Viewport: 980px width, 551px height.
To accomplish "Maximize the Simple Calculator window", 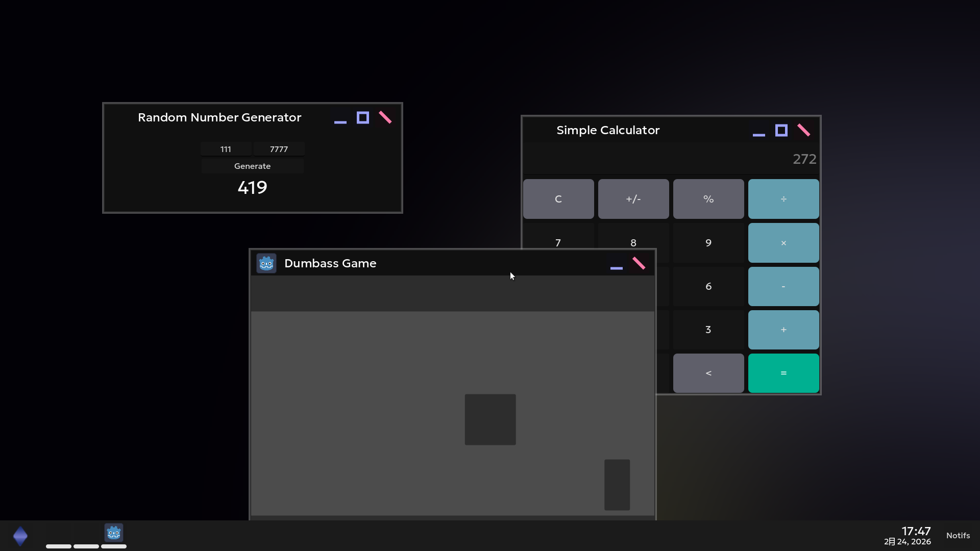I will (781, 131).
